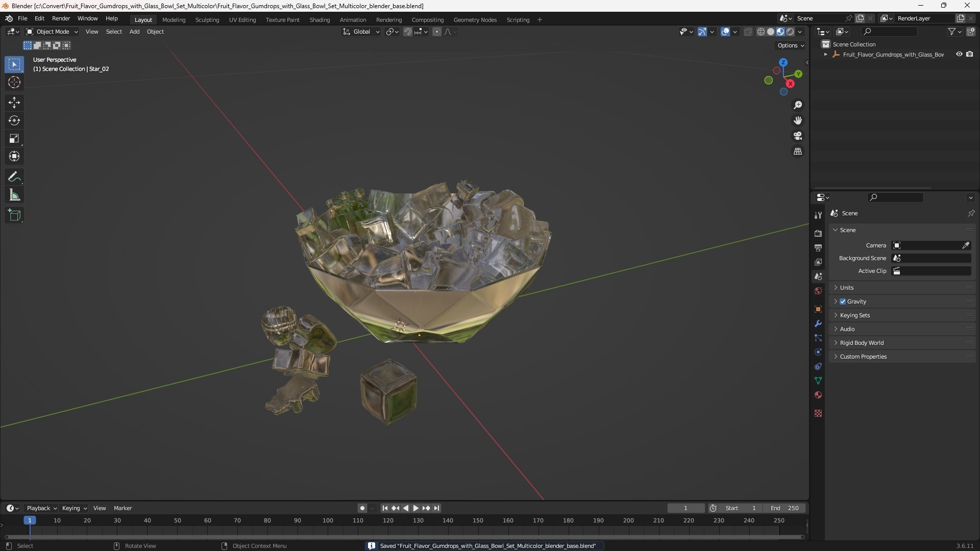The height and width of the screenshot is (551, 980).
Task: Open the pivot point dropdown
Action: click(392, 32)
